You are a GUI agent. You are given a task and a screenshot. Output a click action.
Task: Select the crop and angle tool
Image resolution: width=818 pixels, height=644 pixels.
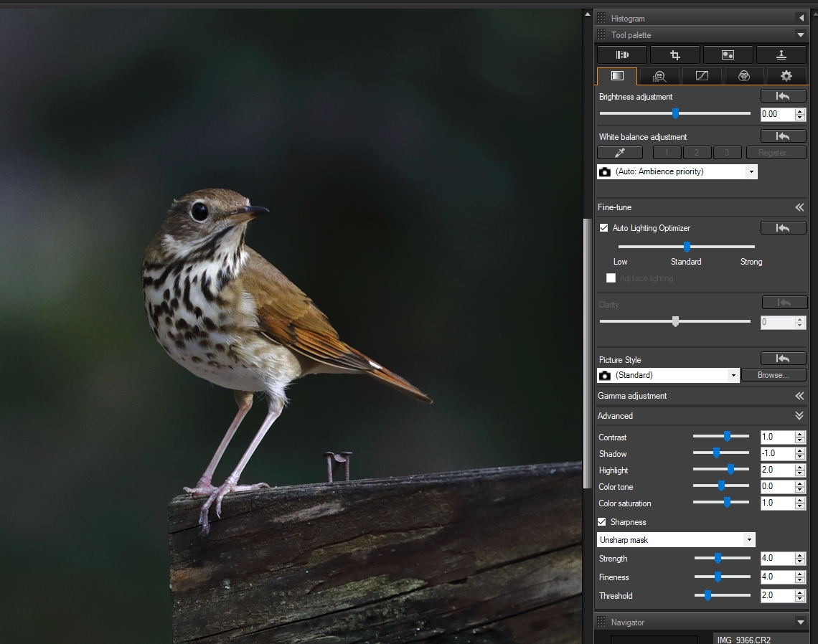pyautogui.click(x=675, y=55)
